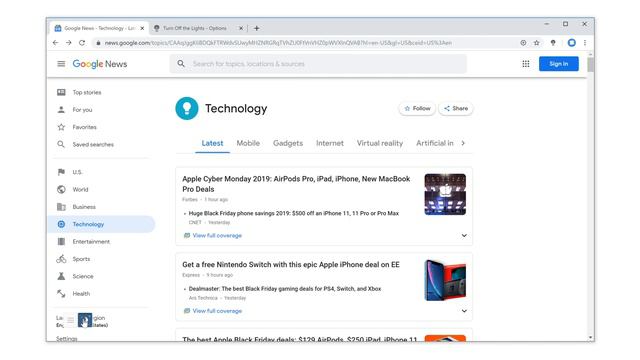
Task: Click the browser forward arrow
Action: pyautogui.click(x=69, y=42)
